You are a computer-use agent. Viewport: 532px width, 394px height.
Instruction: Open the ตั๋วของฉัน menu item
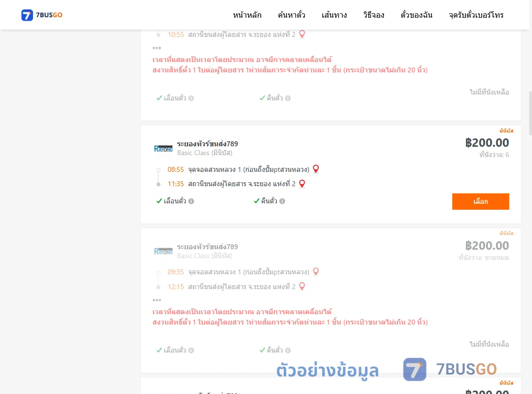point(416,15)
